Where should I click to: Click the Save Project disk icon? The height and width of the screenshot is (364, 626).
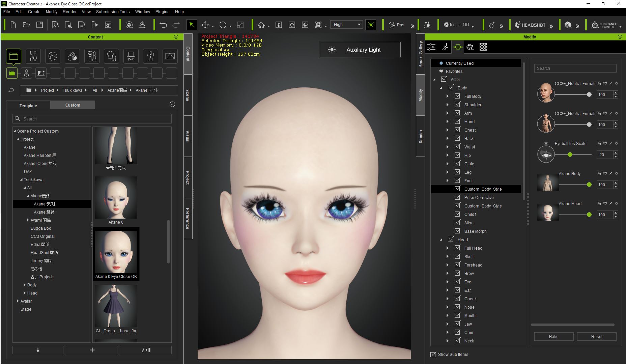pyautogui.click(x=39, y=25)
